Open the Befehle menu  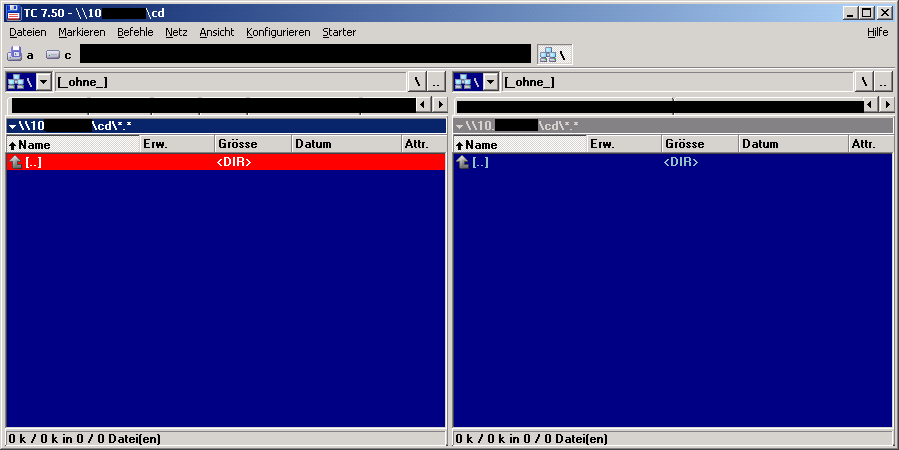135,33
